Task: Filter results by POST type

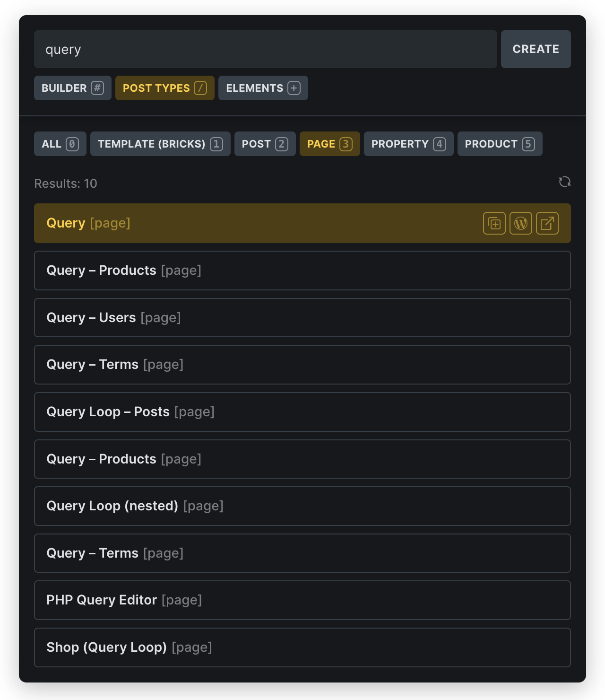Action: coord(265,144)
